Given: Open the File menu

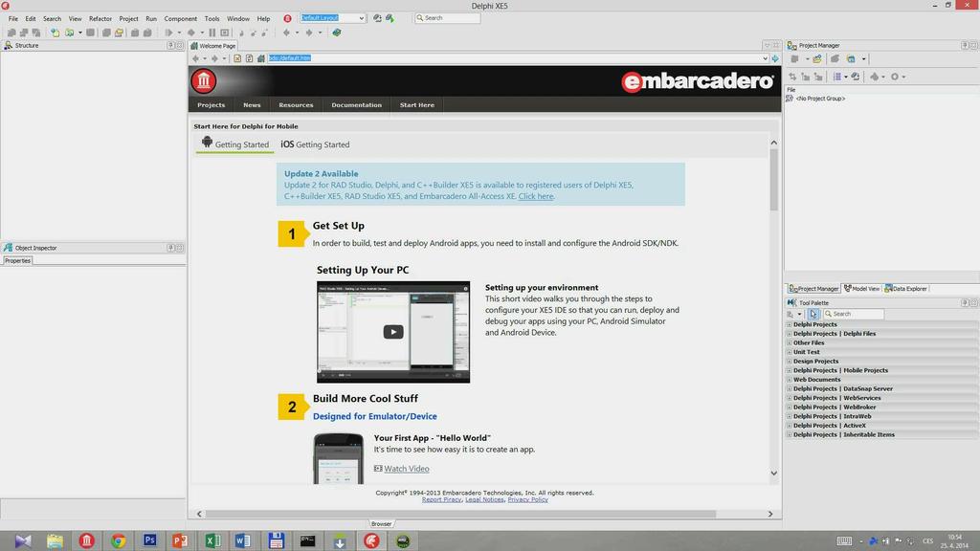Looking at the screenshot, I should click(x=13, y=19).
